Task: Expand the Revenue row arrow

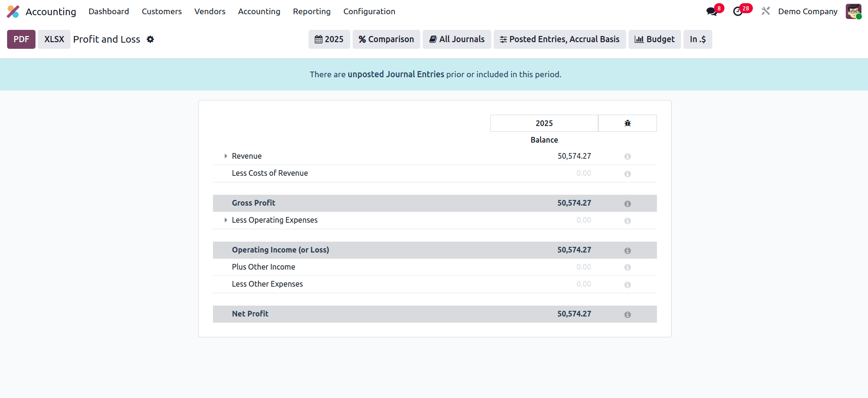Action: pos(226,156)
